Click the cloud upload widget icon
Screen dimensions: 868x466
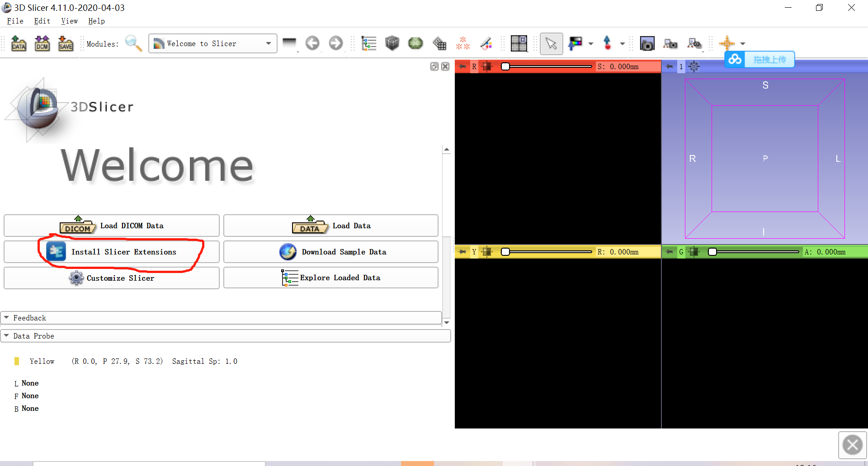pyautogui.click(x=735, y=59)
